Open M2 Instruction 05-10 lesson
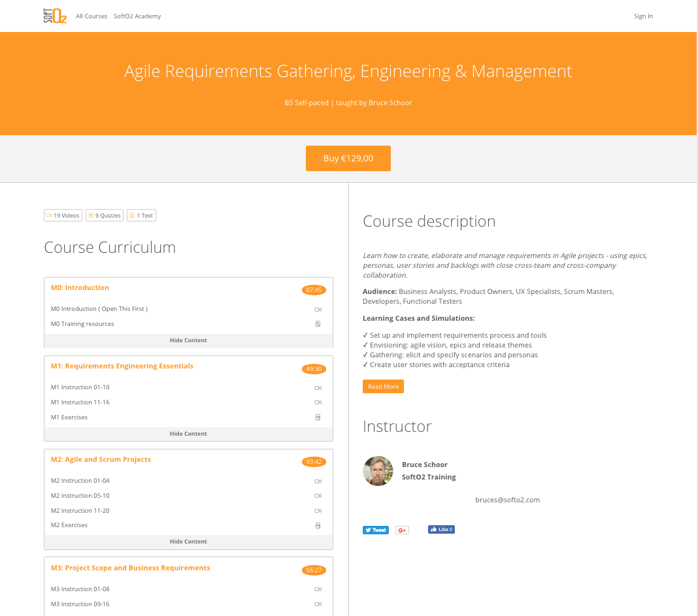698x616 pixels. (x=80, y=496)
